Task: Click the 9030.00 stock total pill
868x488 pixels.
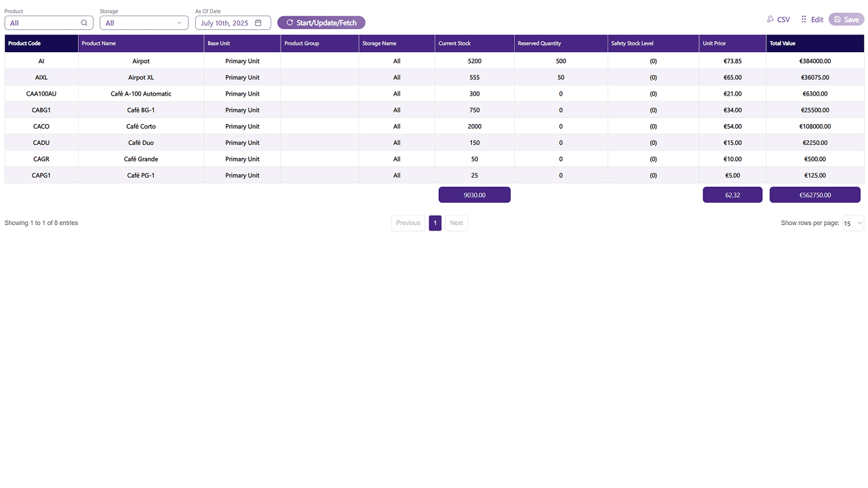Action: (474, 195)
